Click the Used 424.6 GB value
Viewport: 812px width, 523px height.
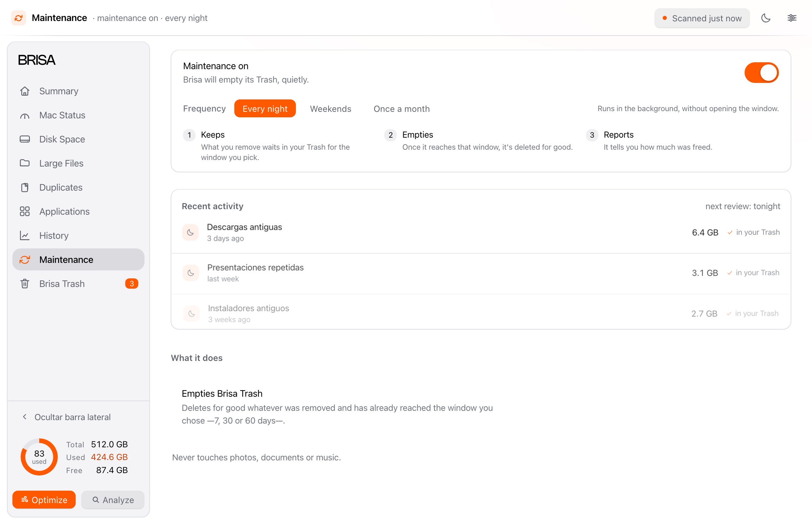pos(109,457)
